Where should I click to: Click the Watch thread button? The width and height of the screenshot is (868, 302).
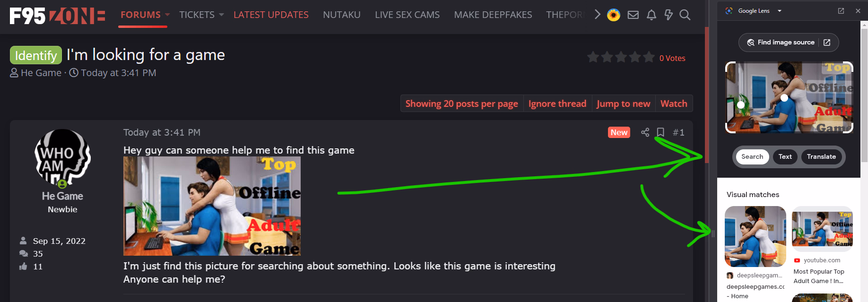(x=674, y=104)
